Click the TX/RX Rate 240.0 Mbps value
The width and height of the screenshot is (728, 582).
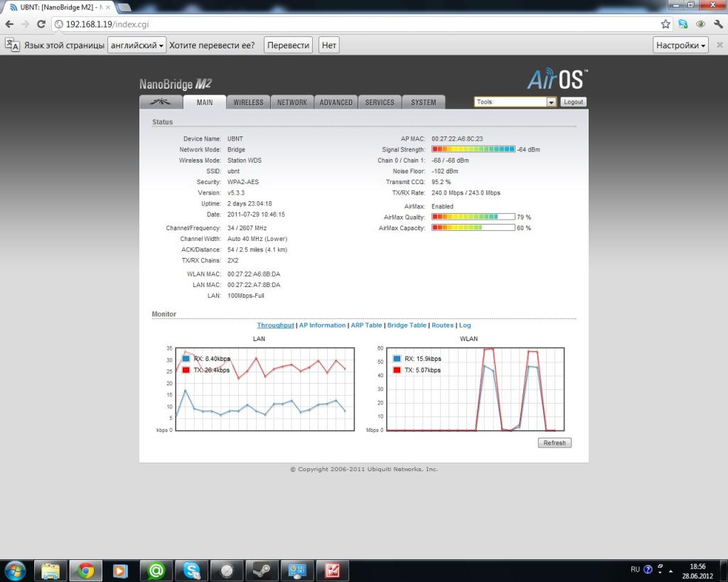tap(466, 193)
